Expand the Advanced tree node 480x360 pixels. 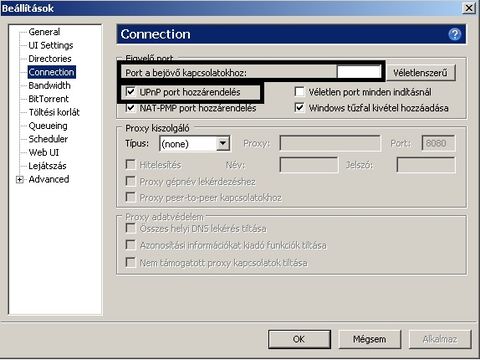[x=20, y=180]
